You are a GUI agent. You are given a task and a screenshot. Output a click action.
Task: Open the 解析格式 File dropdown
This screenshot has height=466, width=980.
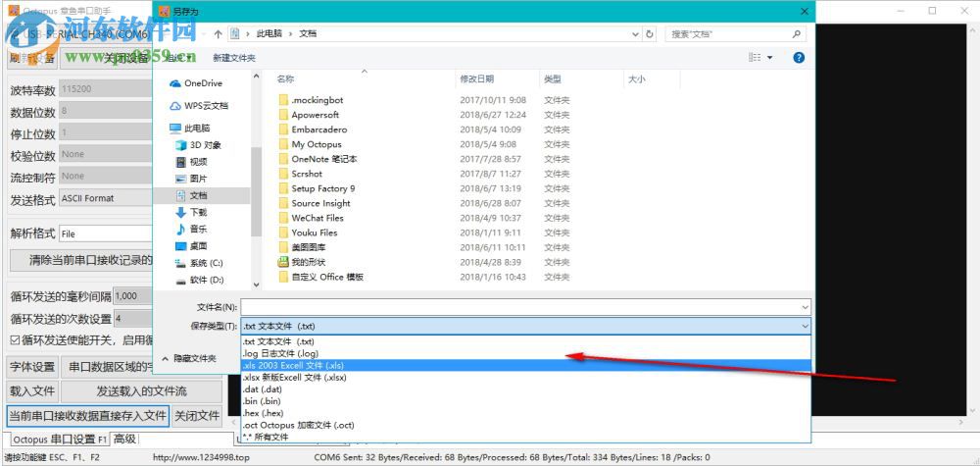[x=106, y=233]
